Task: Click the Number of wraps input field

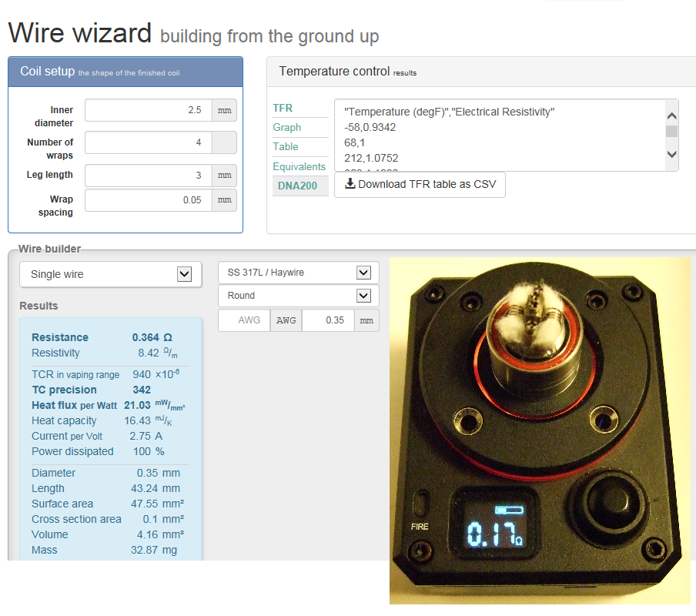Action: click(x=148, y=142)
